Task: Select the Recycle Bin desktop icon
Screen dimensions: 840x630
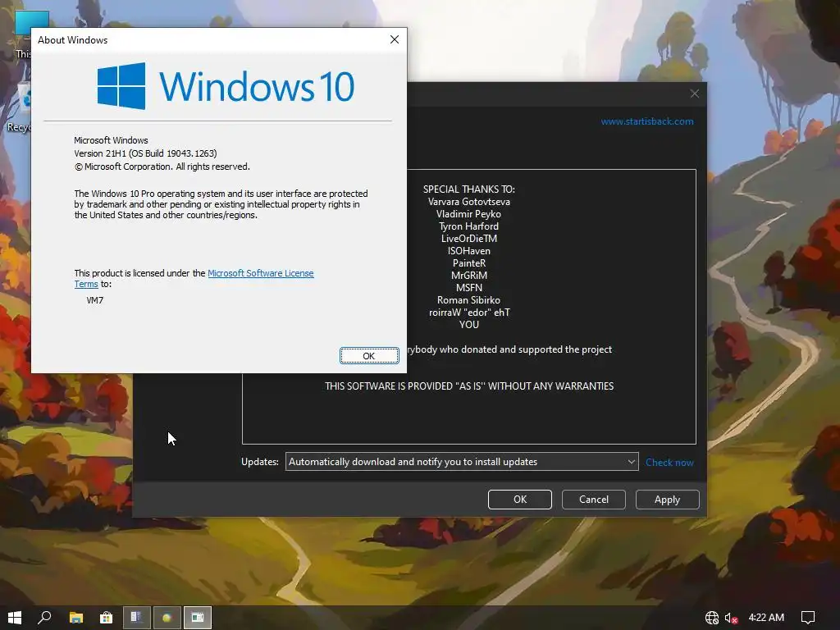Action: pyautogui.click(x=20, y=108)
